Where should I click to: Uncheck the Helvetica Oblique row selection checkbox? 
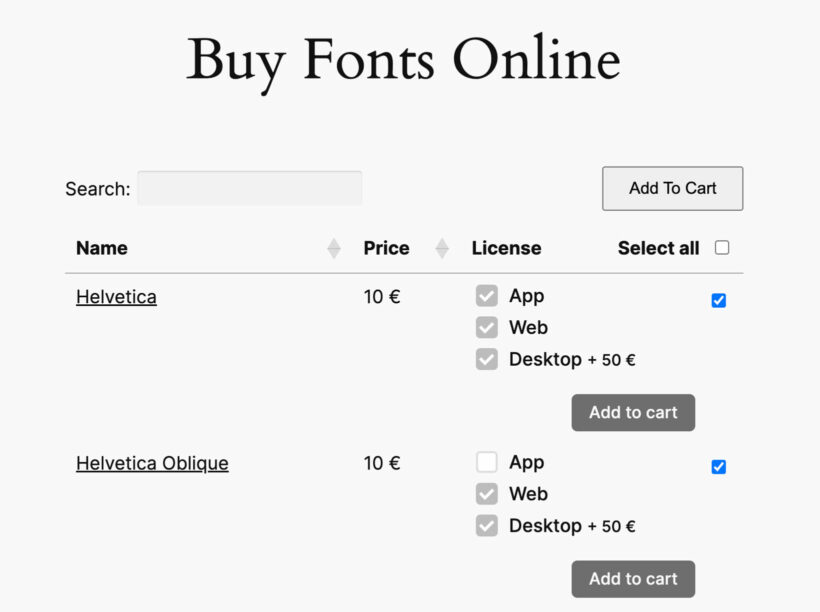[719, 467]
